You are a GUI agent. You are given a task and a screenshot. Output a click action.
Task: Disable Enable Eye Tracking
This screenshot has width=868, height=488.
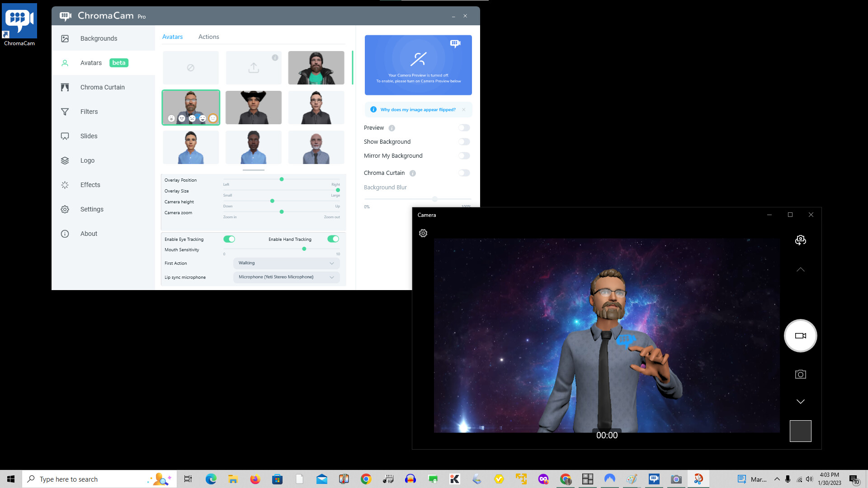tap(229, 239)
